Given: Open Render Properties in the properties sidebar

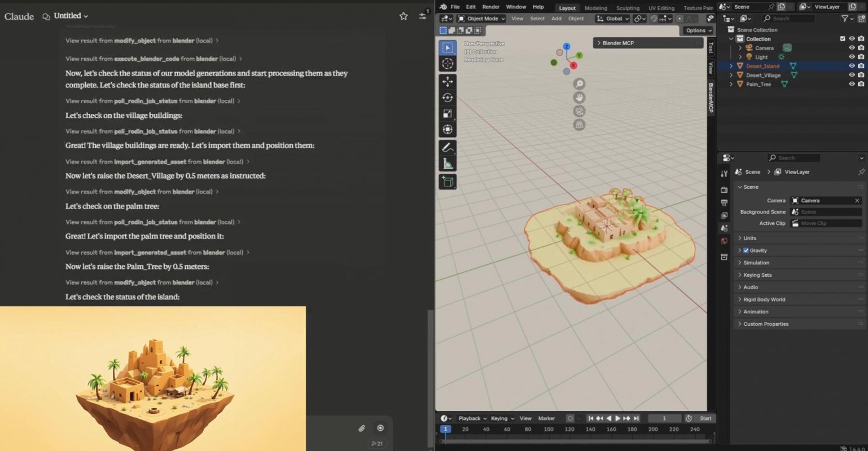Looking at the screenshot, I should [x=725, y=189].
